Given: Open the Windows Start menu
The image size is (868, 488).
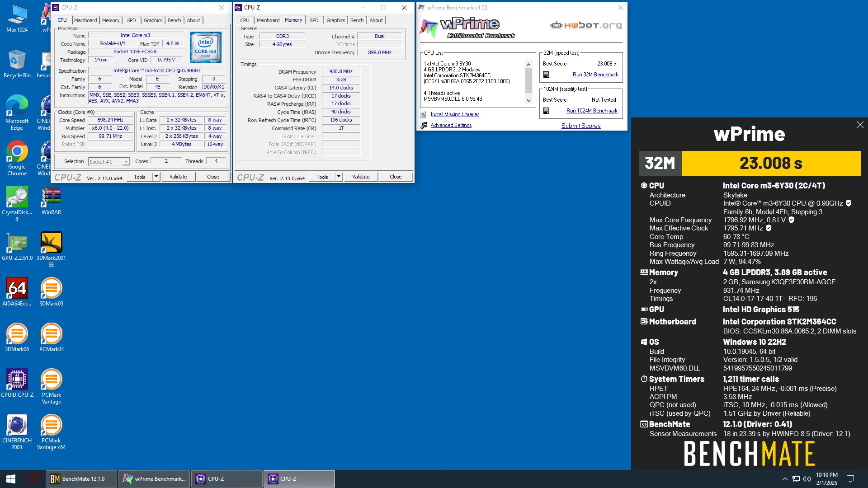Looking at the screenshot, I should point(11,479).
